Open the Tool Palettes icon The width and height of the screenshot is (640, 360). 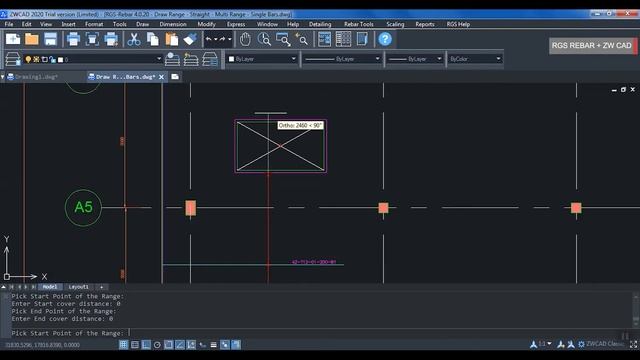tap(362, 40)
